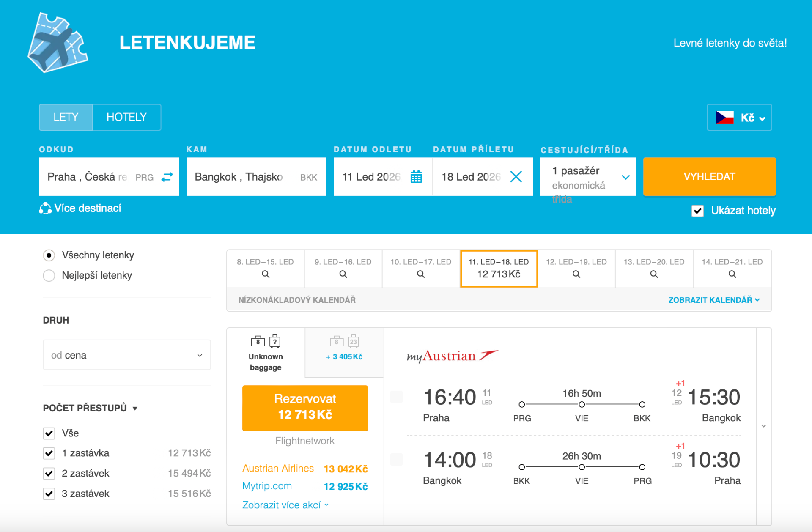The height and width of the screenshot is (532, 812).
Task: Click the 15 516 Kč price for 3 zastávek
Action: [x=189, y=494]
